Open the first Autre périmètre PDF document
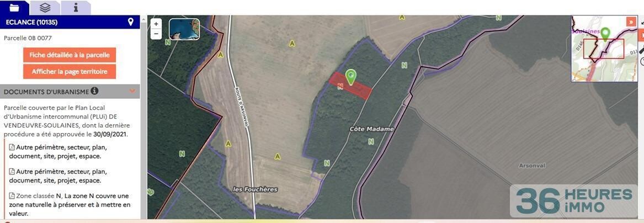The width and height of the screenshot is (644, 223). (58, 152)
